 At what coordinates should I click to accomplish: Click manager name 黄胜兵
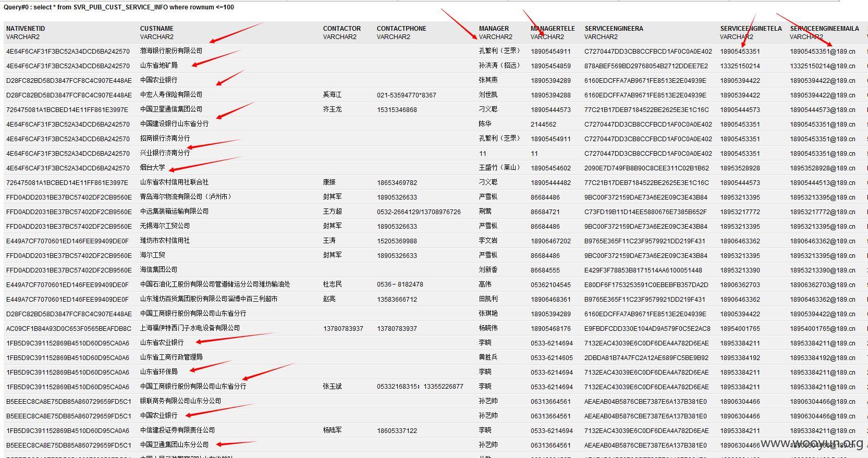[x=488, y=357]
